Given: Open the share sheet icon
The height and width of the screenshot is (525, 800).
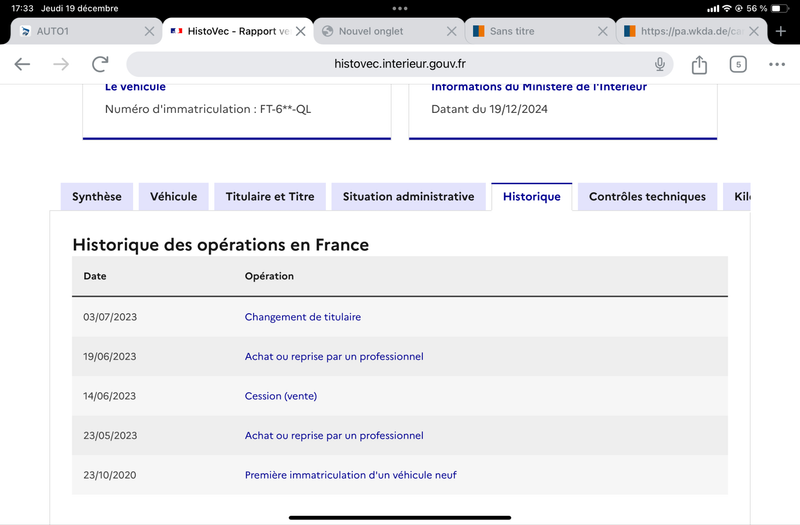Looking at the screenshot, I should click(x=699, y=65).
